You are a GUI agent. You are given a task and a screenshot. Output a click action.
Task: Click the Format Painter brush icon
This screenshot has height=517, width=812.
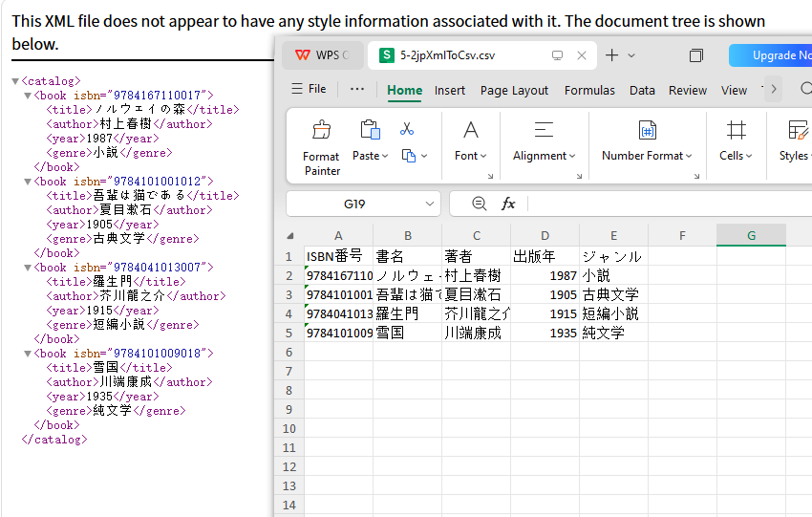point(321,130)
